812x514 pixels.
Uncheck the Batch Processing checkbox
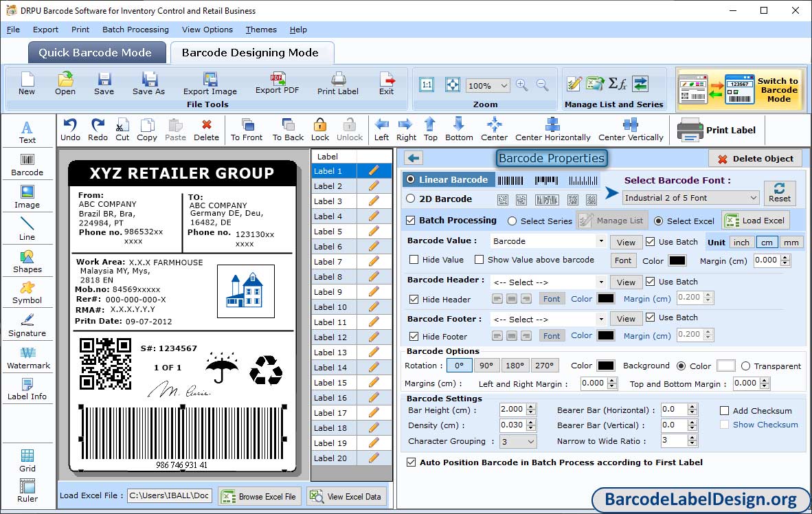411,220
